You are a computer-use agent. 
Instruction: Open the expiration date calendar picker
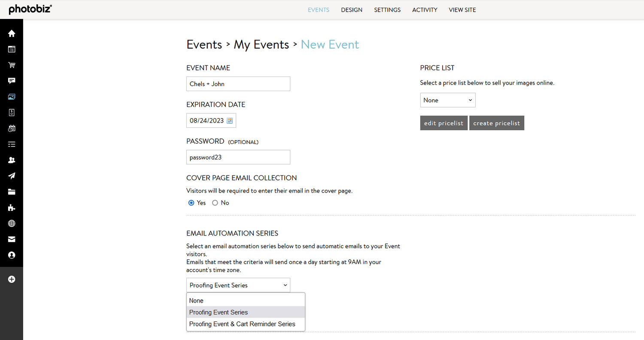[x=230, y=120]
